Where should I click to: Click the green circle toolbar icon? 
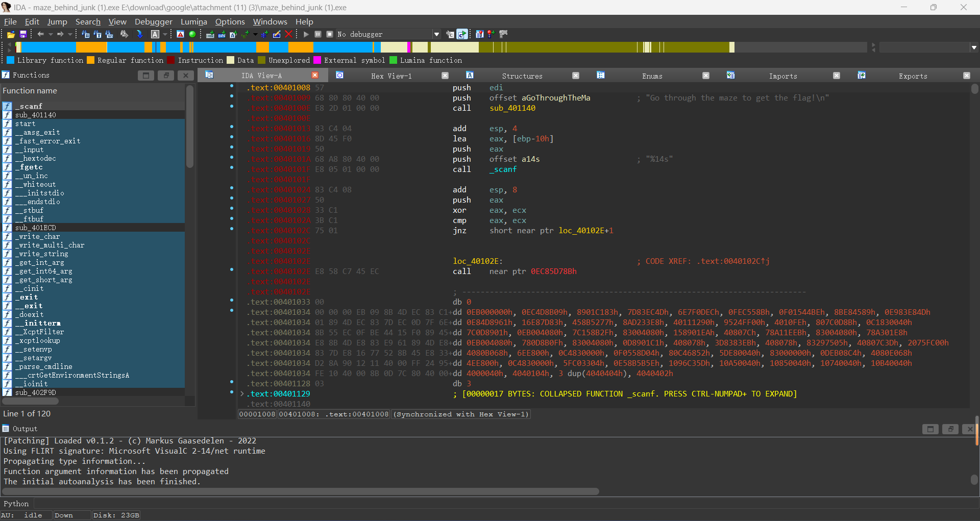tap(192, 34)
